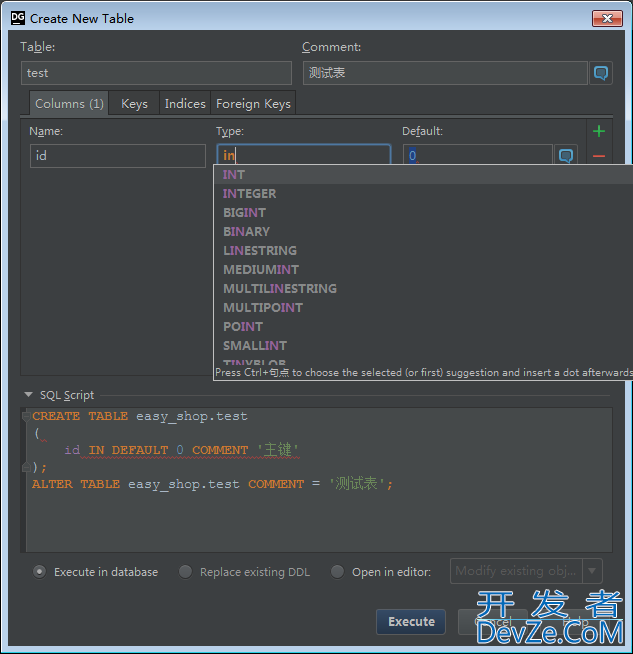
Task: Choose POINT from suggestions
Action: 423,327
